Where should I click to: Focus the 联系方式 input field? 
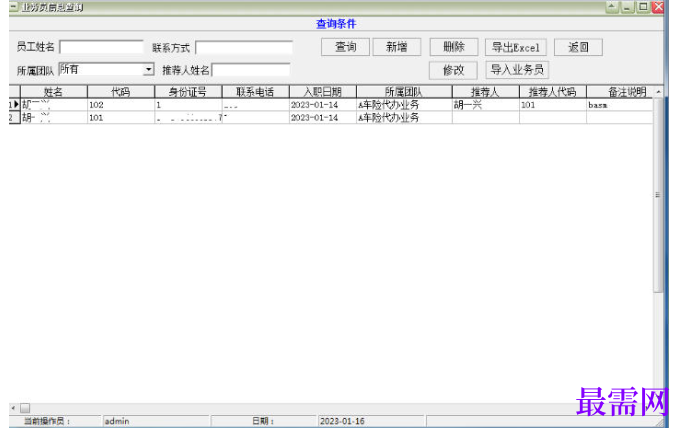[244, 47]
